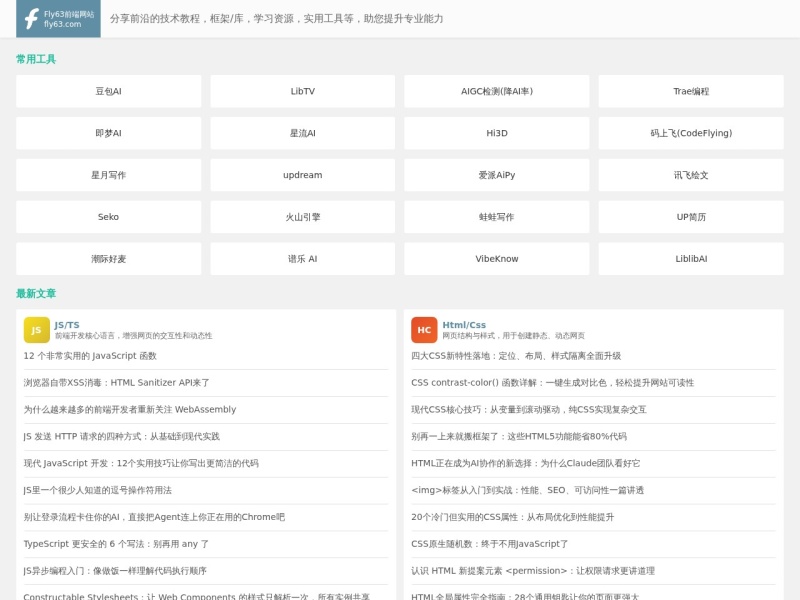Click the 常用工具 section heading
800x600 pixels.
click(36, 59)
